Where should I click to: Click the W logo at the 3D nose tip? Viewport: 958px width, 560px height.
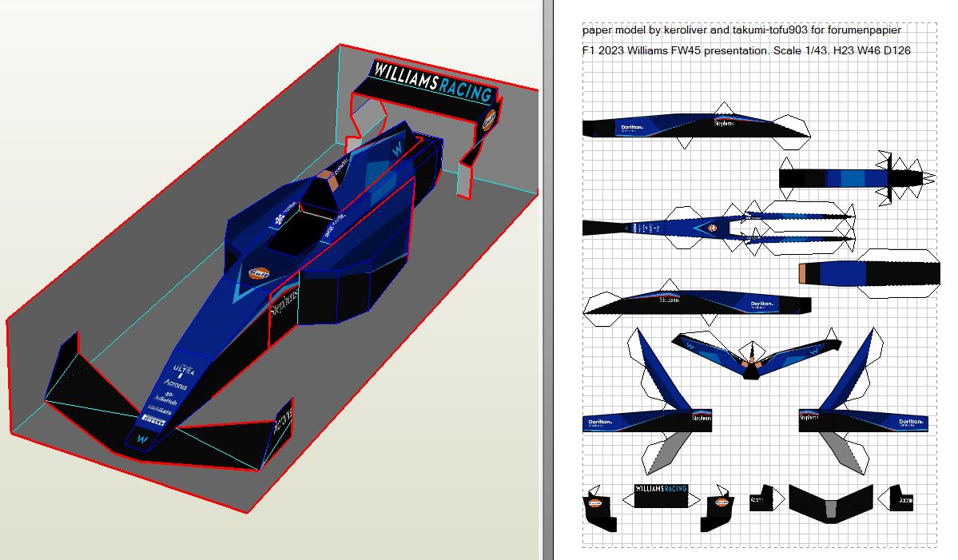[x=142, y=439]
